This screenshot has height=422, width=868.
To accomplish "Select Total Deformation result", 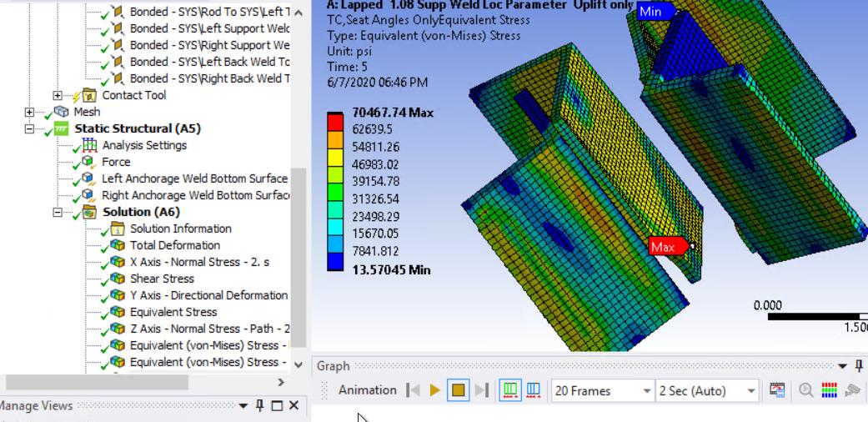I will point(175,245).
